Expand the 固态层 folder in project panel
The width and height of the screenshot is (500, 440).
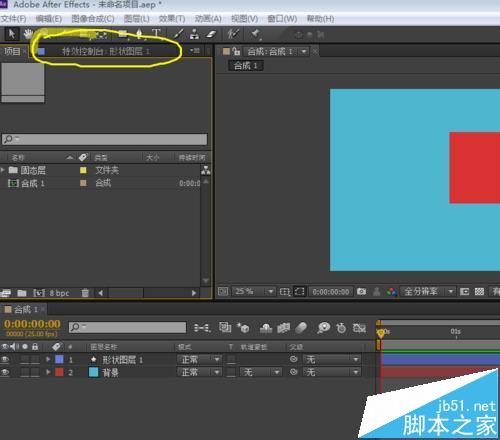[3, 170]
